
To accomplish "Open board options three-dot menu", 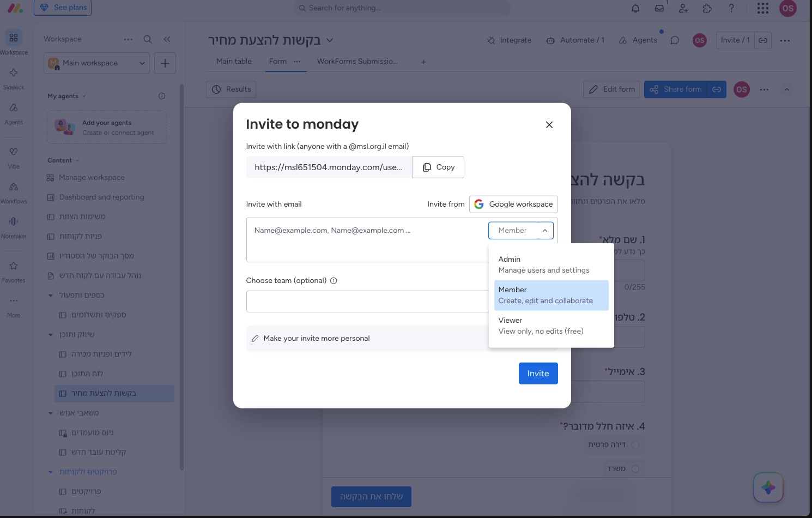I will tap(785, 40).
